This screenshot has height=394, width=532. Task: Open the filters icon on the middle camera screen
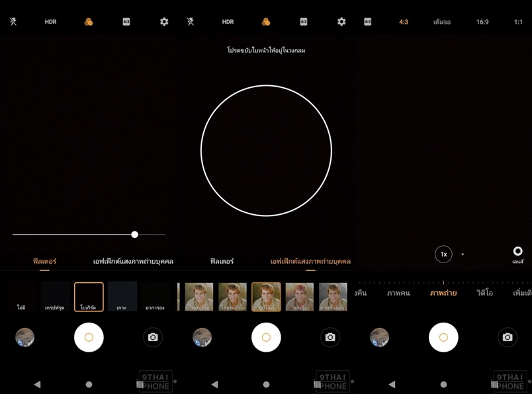point(266,22)
